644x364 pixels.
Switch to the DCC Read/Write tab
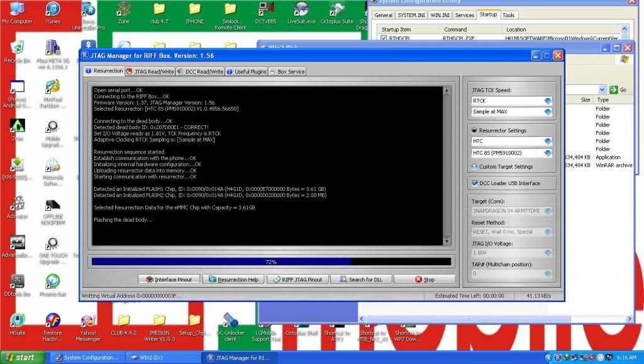pyautogui.click(x=201, y=71)
